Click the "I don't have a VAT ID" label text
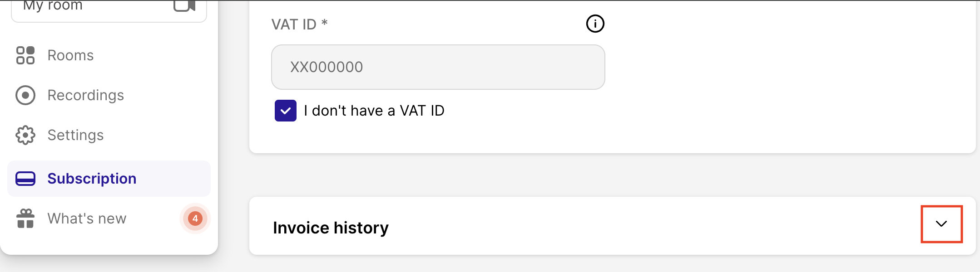 (374, 111)
